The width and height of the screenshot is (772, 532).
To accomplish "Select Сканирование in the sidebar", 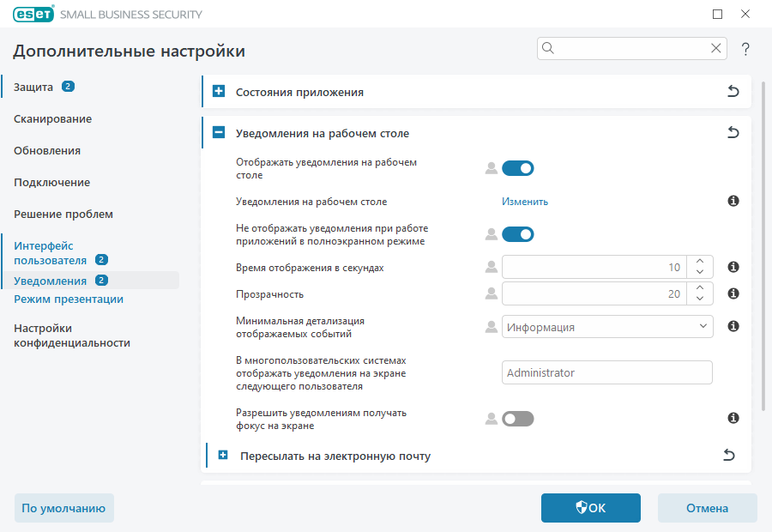I will pos(51,118).
